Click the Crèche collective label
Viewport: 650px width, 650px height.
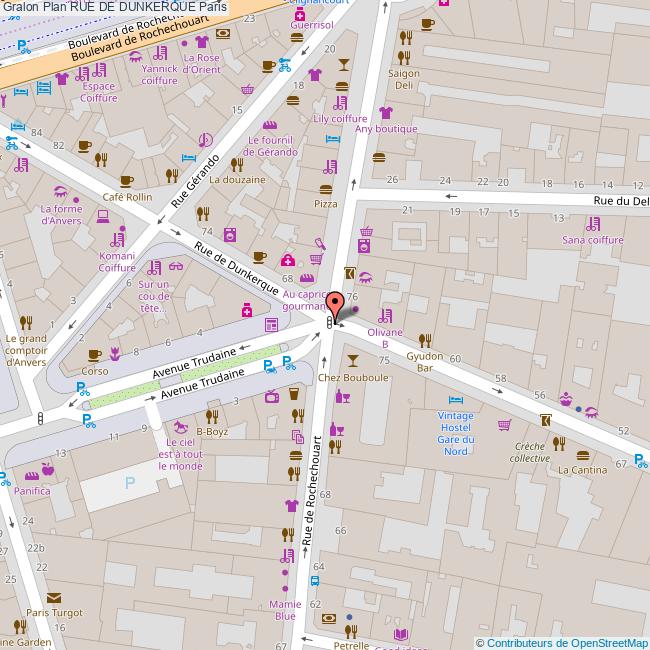pyautogui.click(x=530, y=452)
